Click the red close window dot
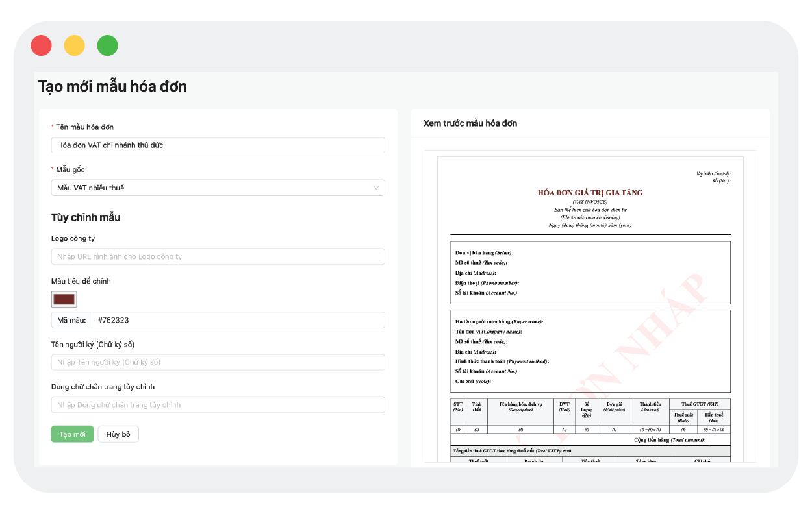Viewport: 812px width, 514px height. pos(41,45)
